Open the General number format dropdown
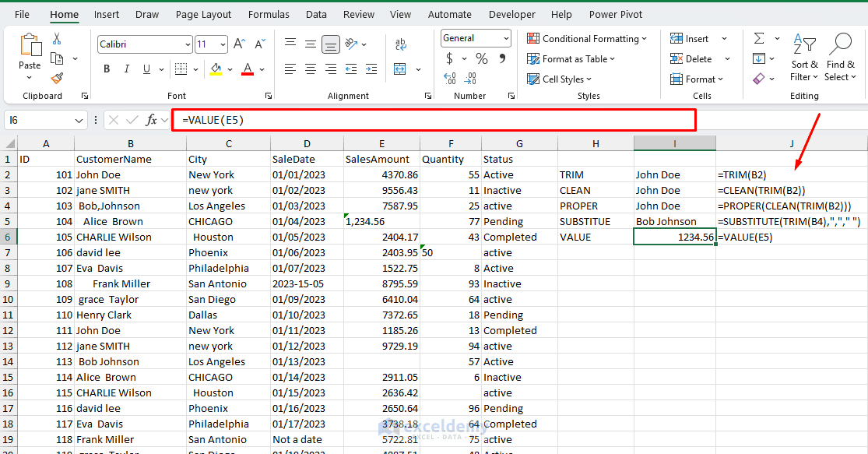Viewport: 868px width, 454px height. pyautogui.click(x=506, y=38)
